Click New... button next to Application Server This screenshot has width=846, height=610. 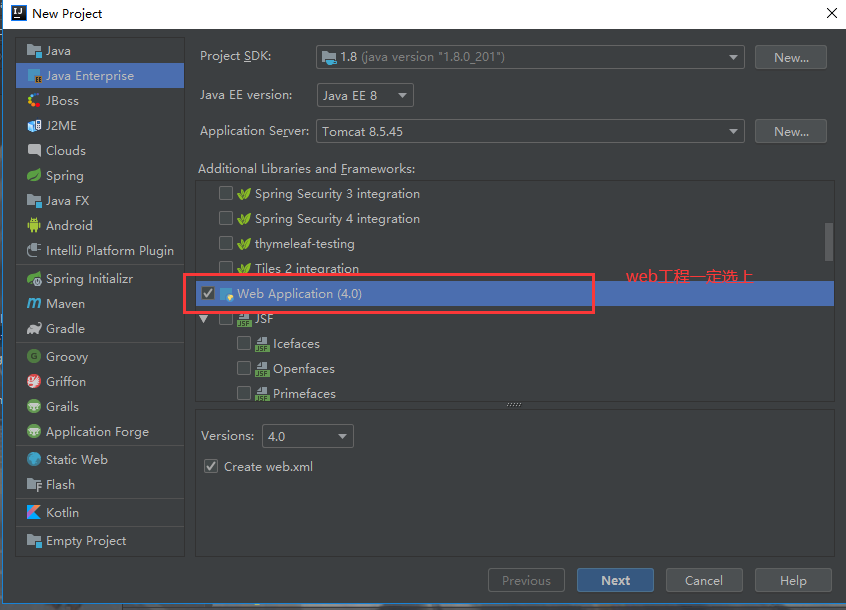[790, 131]
